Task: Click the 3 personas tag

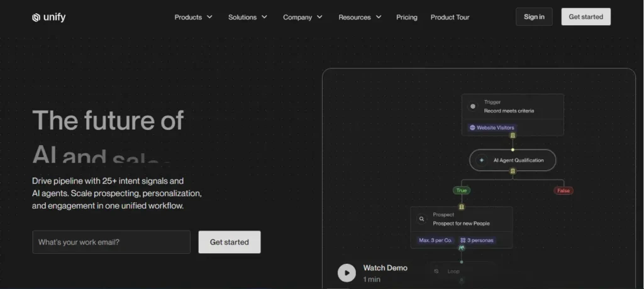Action: (477, 240)
